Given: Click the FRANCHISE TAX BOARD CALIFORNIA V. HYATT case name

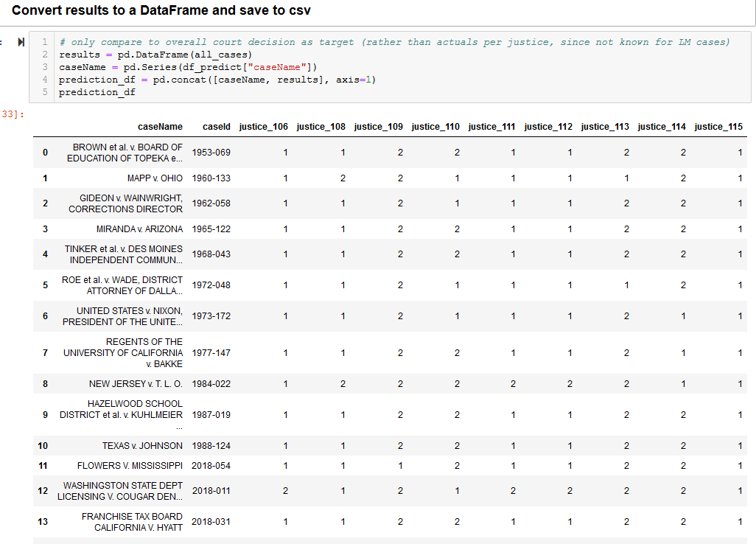Looking at the screenshot, I should click(x=132, y=522).
